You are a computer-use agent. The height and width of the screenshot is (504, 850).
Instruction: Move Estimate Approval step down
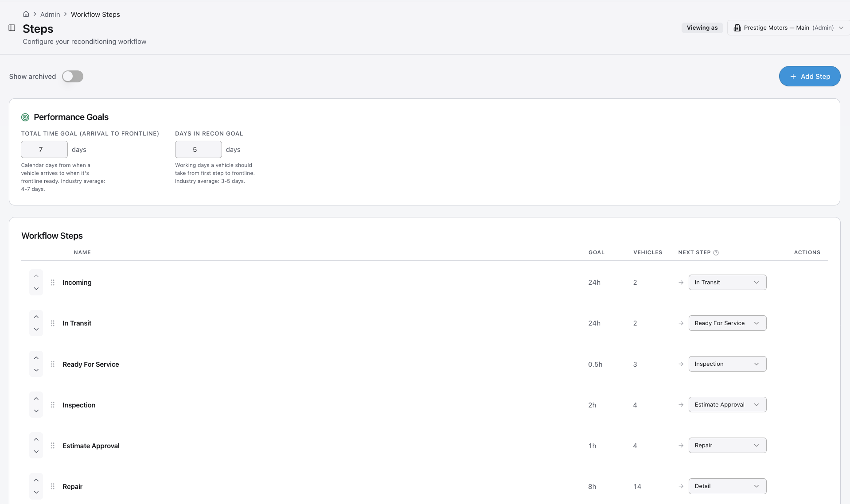click(x=36, y=452)
